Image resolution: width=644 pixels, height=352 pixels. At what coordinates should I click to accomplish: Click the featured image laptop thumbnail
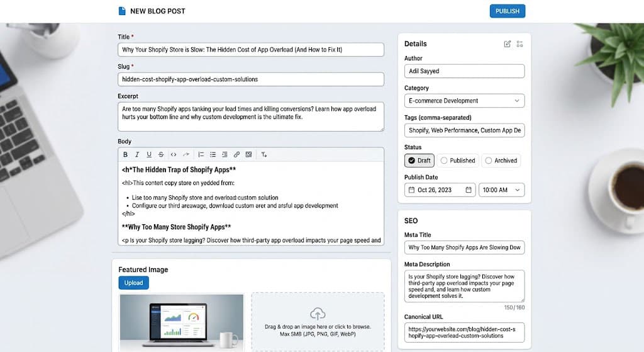[182, 322]
